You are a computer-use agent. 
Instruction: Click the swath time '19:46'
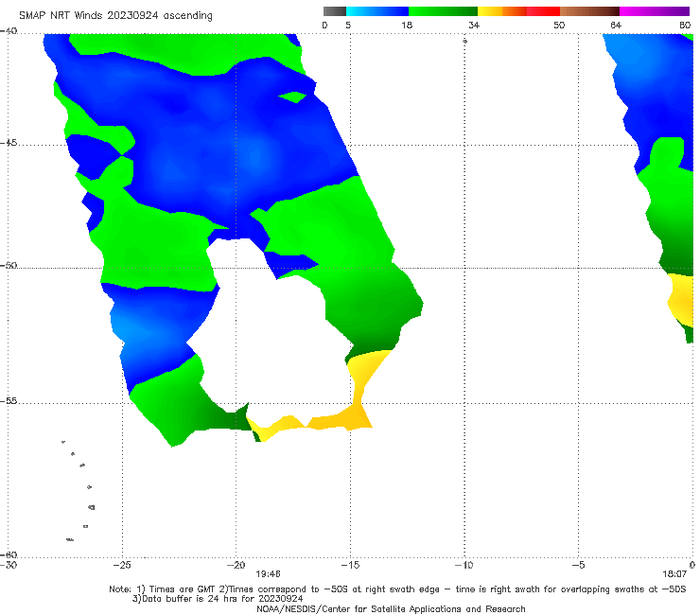[268, 574]
